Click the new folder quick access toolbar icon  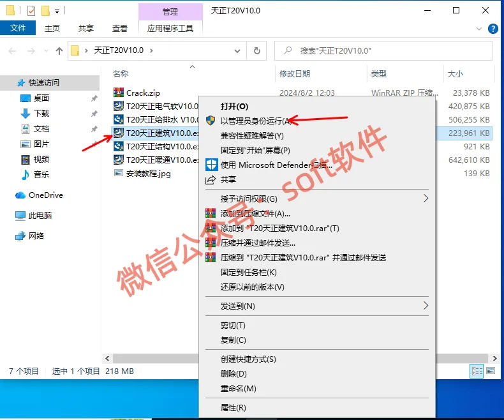(x=45, y=11)
